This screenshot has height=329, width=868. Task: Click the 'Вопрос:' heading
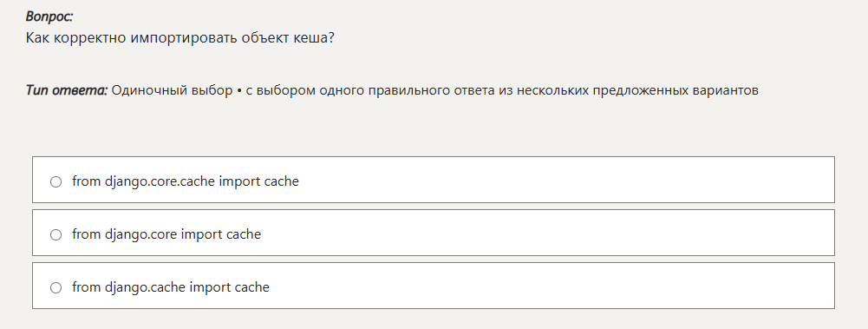(49, 16)
